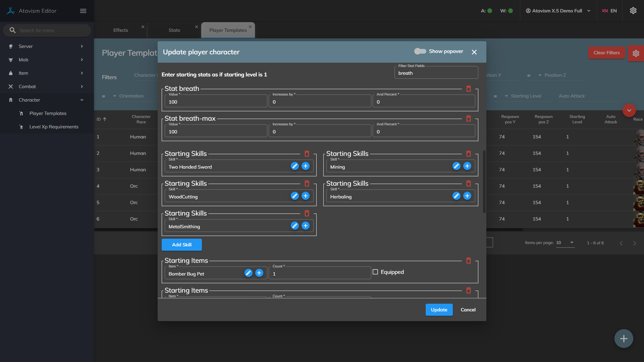Click the Add Skill button
This screenshot has width=644, height=362.
click(x=181, y=245)
